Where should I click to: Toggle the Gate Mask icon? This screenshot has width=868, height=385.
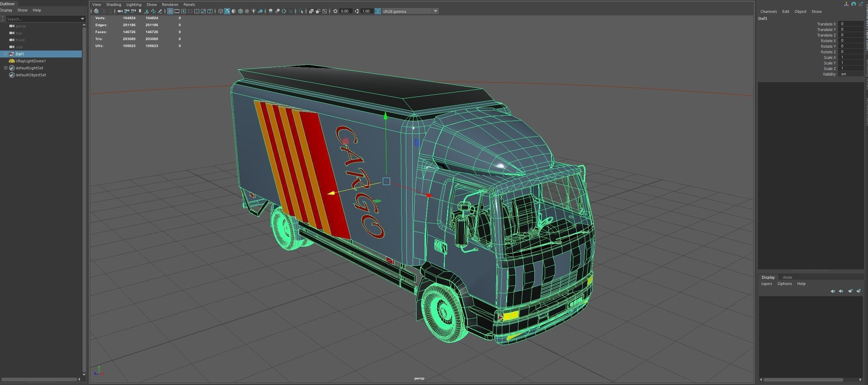click(190, 11)
